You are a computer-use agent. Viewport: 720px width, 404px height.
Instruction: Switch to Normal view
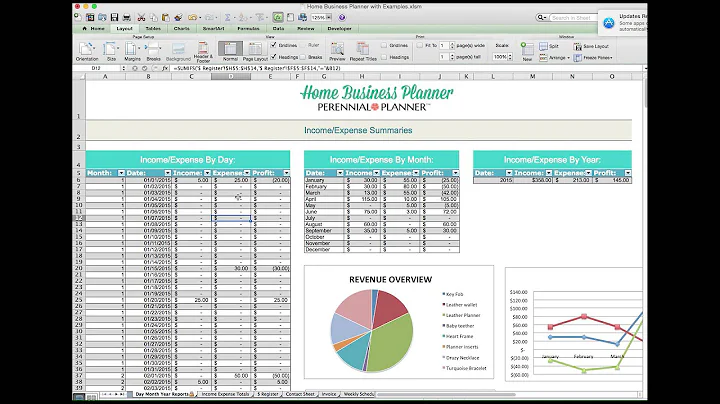click(230, 51)
